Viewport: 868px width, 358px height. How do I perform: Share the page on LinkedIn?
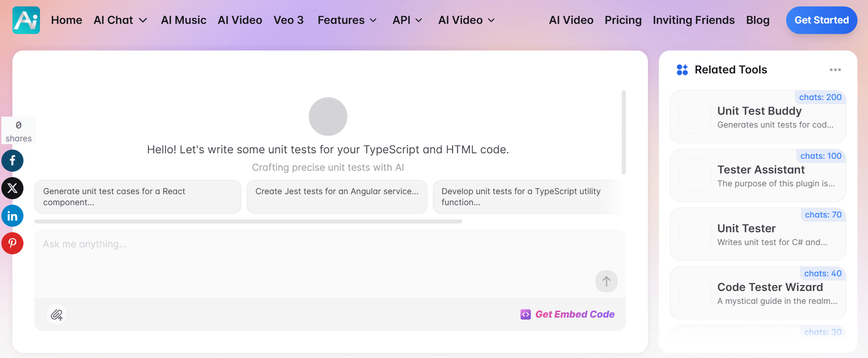pos(12,216)
